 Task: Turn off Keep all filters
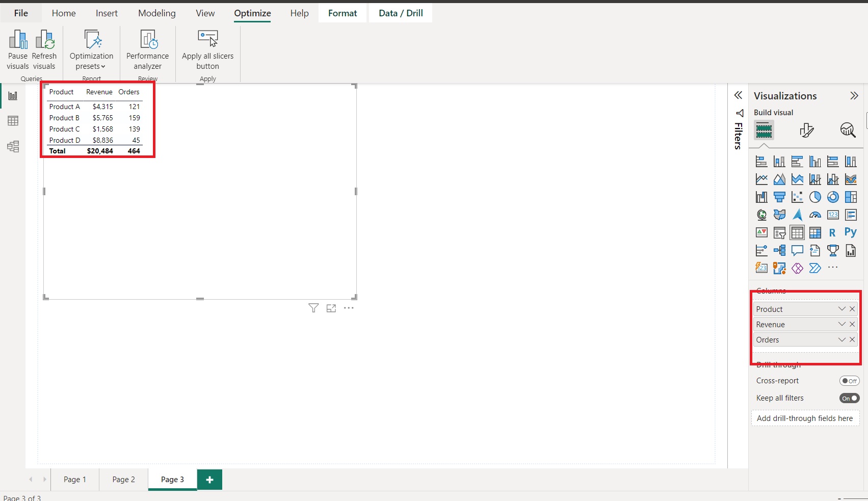pyautogui.click(x=849, y=398)
